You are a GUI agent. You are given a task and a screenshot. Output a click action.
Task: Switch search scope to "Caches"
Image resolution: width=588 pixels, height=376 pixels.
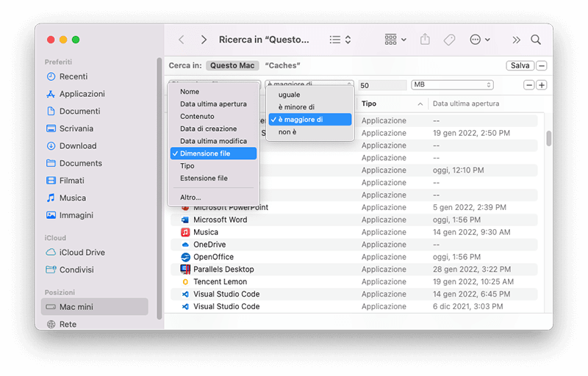(282, 65)
